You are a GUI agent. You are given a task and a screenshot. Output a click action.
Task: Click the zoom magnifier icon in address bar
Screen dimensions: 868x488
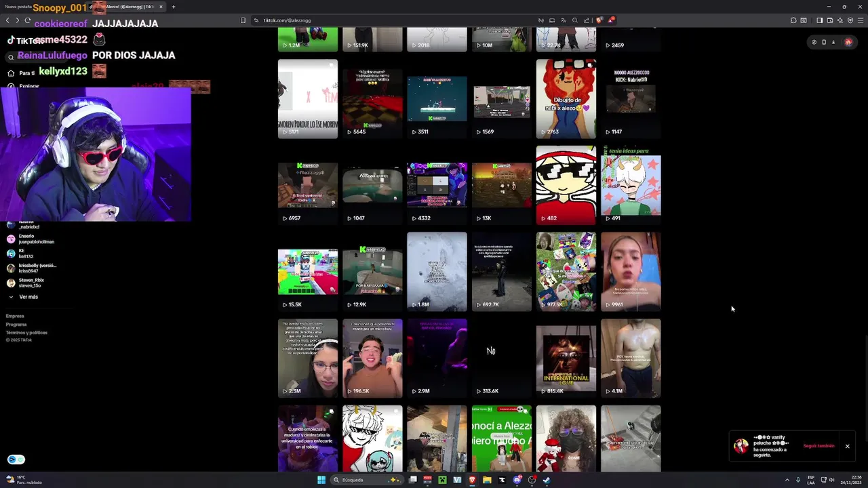[575, 20]
